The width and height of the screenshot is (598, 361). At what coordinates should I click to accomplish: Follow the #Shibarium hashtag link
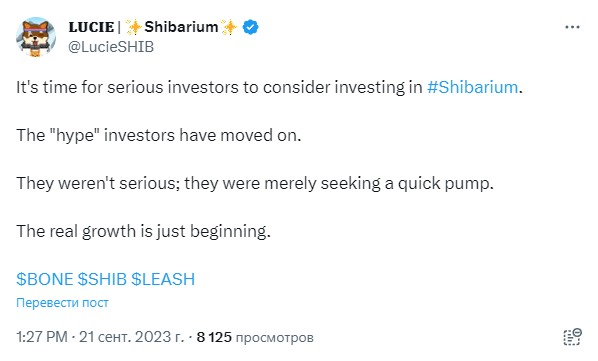click(473, 87)
